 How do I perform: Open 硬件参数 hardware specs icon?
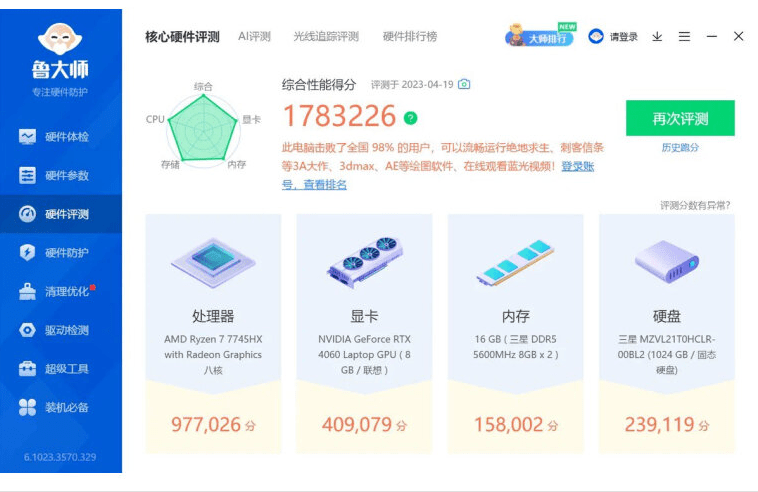point(27,175)
